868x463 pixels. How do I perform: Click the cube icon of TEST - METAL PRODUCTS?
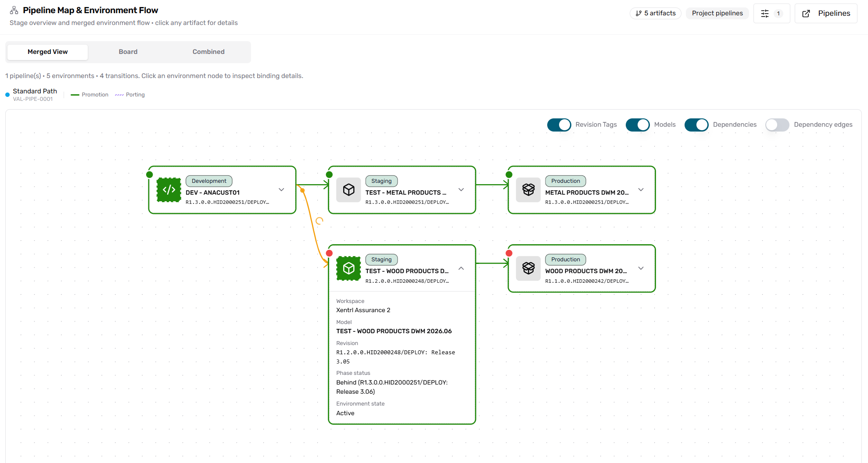[349, 190]
